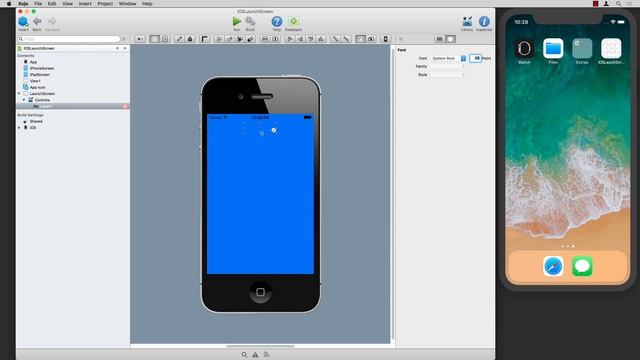Run the project with the green play button
This screenshot has height=360, width=640.
point(237,21)
